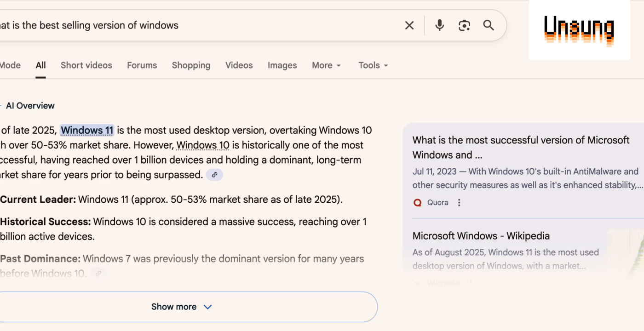The height and width of the screenshot is (331, 644).
Task: Expand AI Overview with Show more
Action: coord(182,307)
